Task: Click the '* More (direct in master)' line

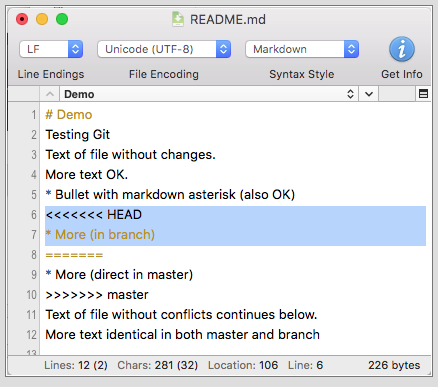Action: coord(119,275)
